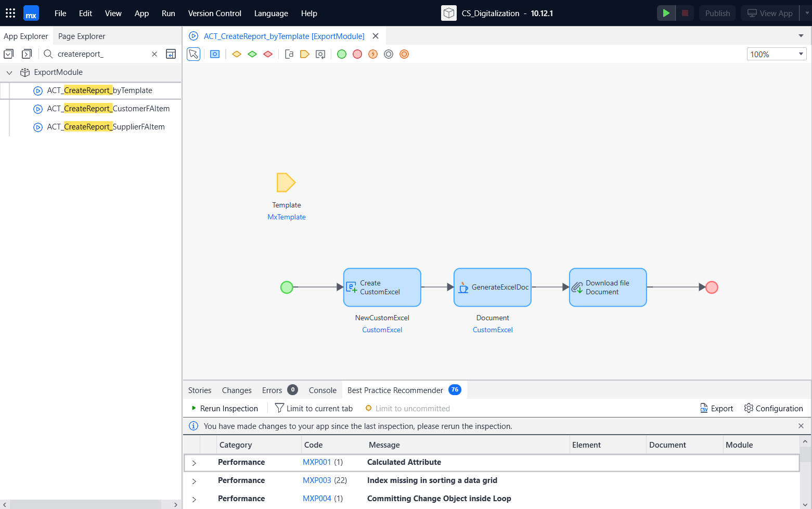This screenshot has height=509, width=812.
Task: Choose the green Merge diamond tool
Action: pos(252,54)
